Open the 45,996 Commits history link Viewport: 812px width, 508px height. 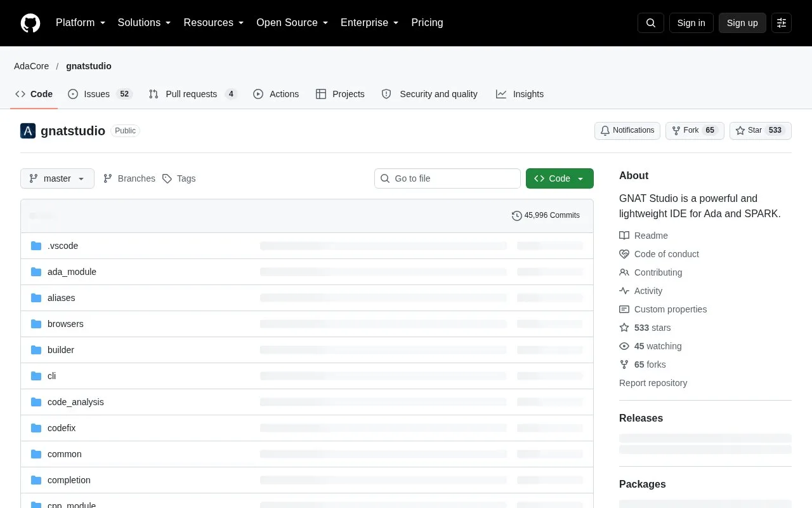[546, 215]
